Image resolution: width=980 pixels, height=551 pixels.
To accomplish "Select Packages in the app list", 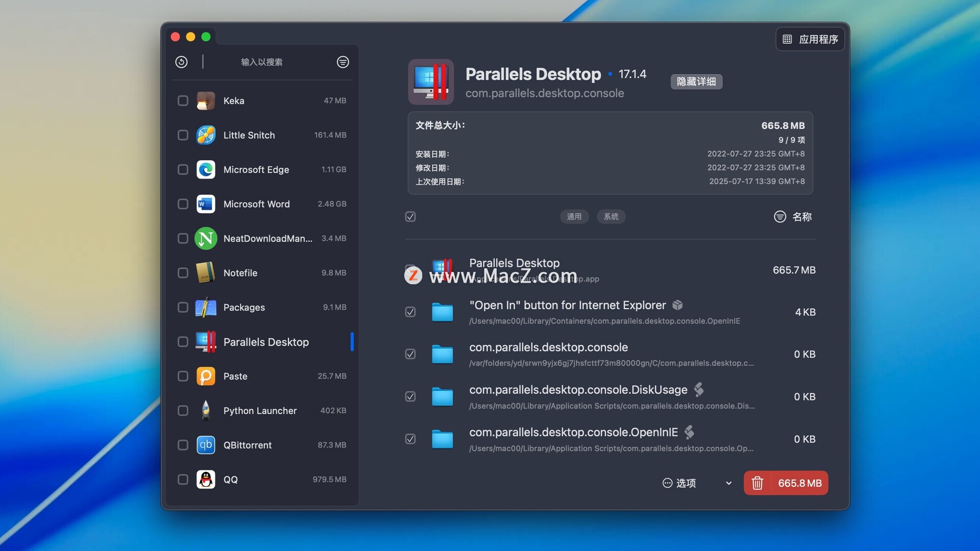I will point(262,307).
